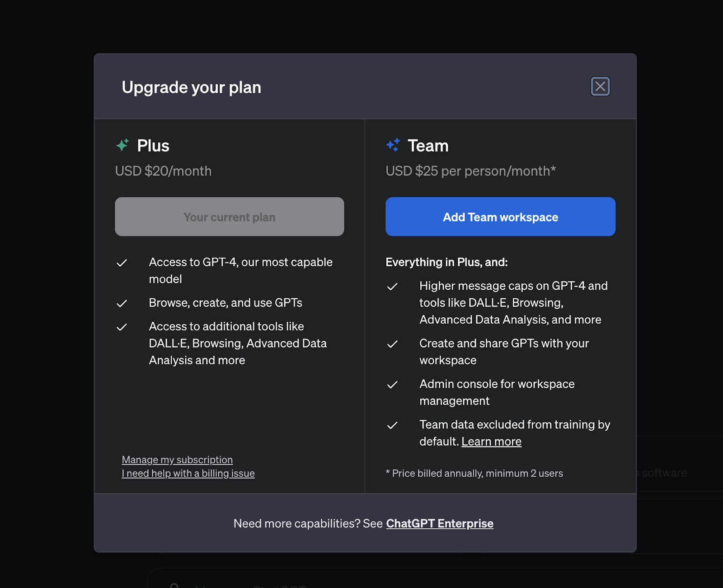Screen dimensions: 723x588
Task: Click the blue Team sparkles icon
Action: pos(393,145)
